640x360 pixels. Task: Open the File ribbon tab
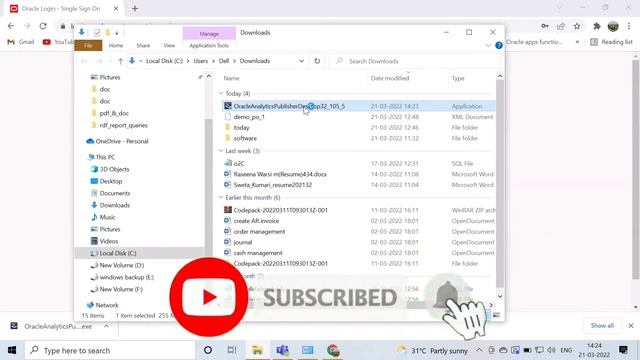[88, 45]
